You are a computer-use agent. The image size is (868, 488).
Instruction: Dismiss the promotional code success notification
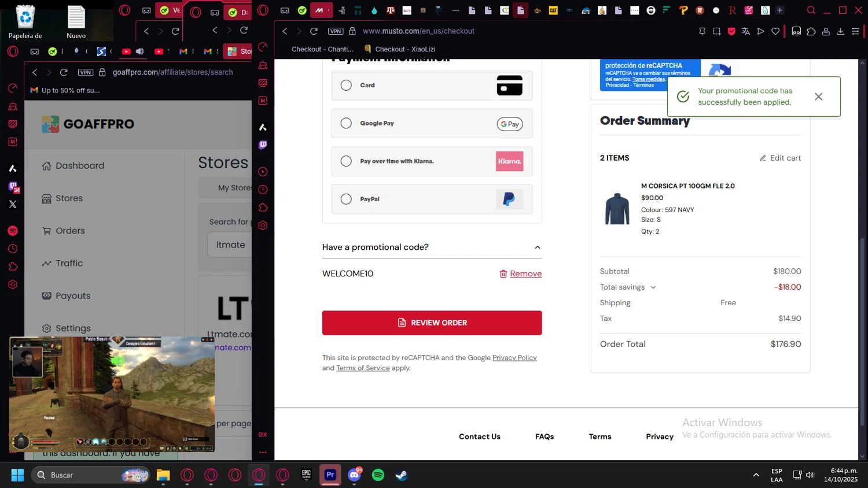(818, 97)
